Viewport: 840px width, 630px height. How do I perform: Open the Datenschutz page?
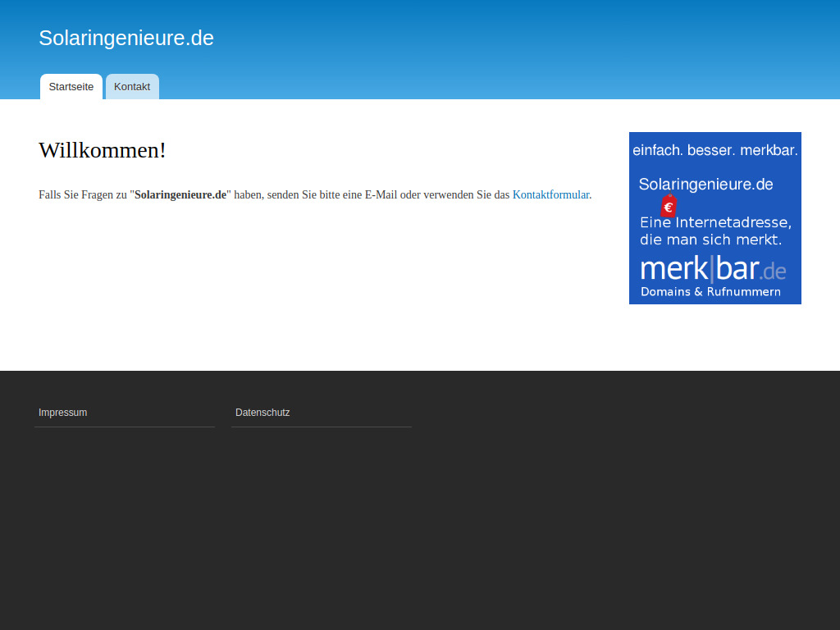click(262, 413)
